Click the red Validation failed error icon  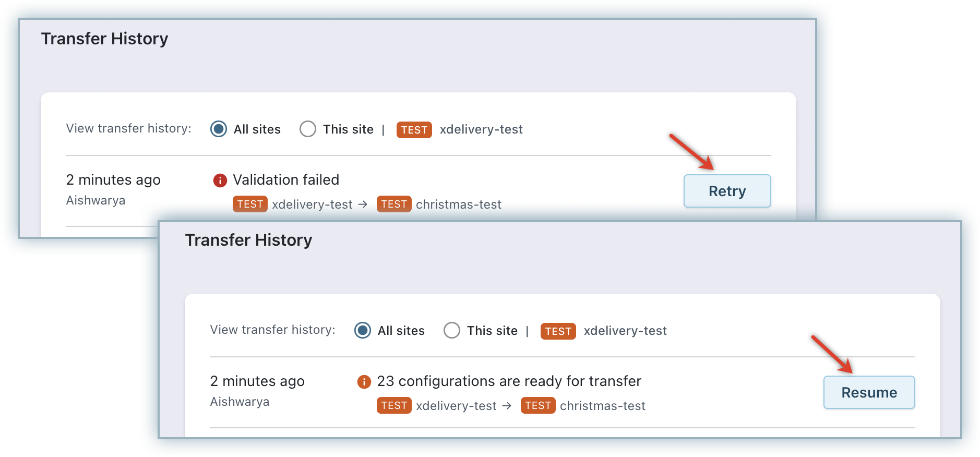(x=220, y=181)
